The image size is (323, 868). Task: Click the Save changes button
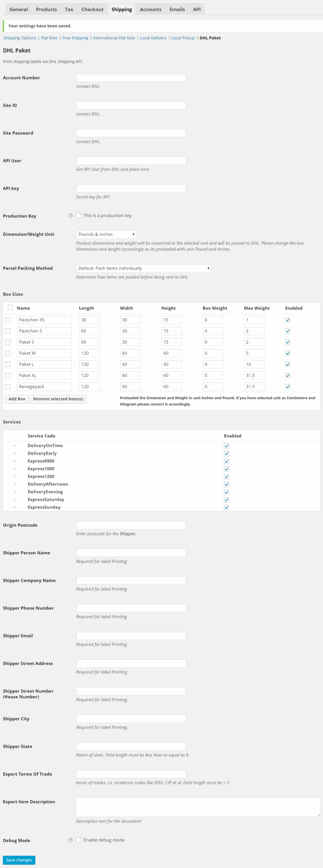tap(19, 860)
